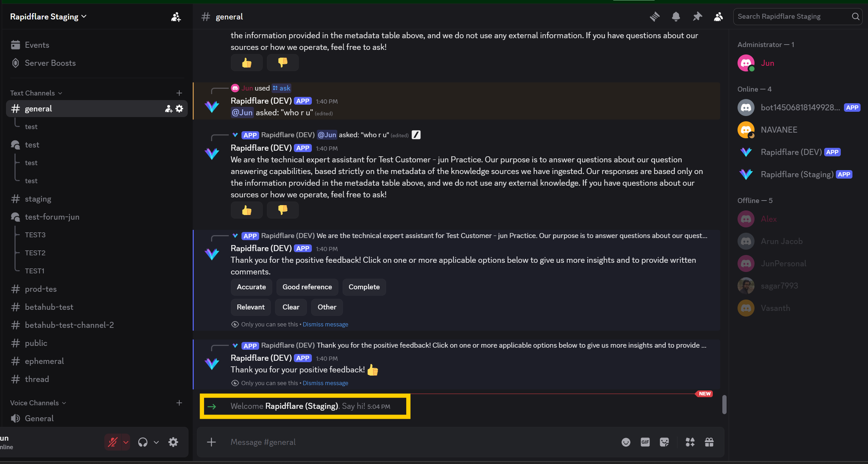Open the emoji picker in message bar
The height and width of the screenshot is (464, 868).
point(626,442)
